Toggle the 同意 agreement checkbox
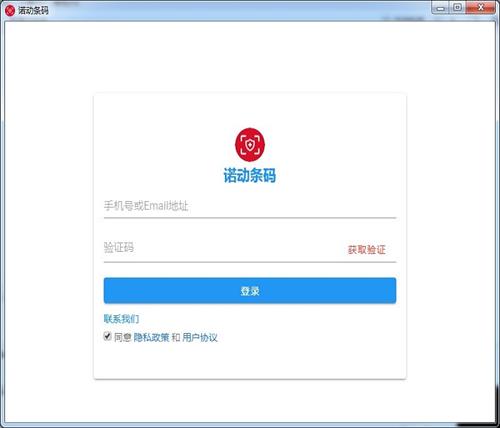This screenshot has width=500, height=428. 107,336
